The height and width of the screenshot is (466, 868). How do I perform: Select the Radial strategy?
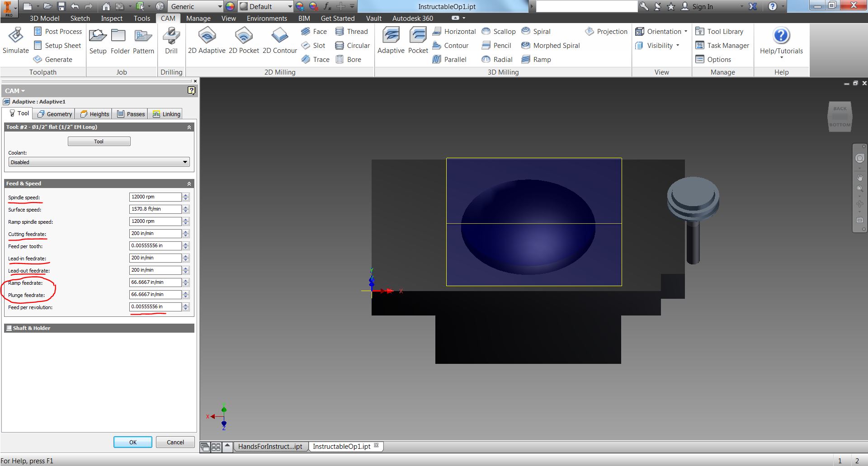[497, 60]
